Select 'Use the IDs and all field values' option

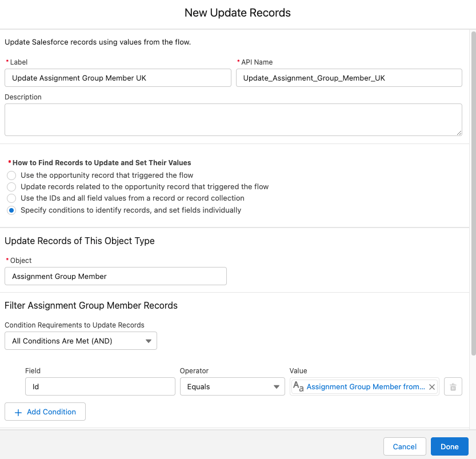pyautogui.click(x=11, y=198)
